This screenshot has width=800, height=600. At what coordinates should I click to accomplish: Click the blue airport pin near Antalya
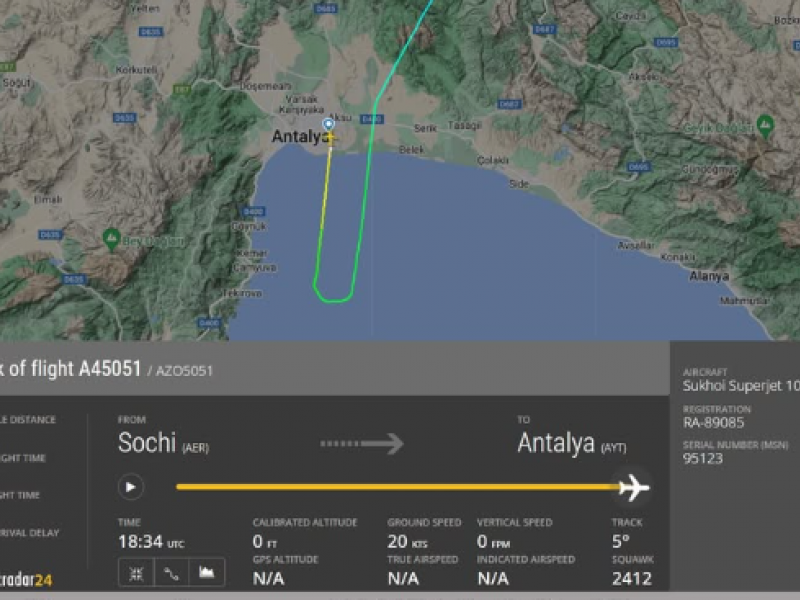click(x=329, y=124)
